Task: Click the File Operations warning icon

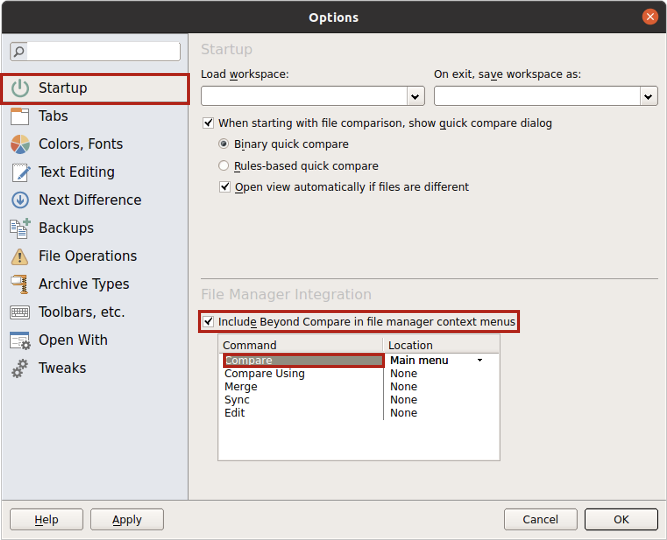Action: tap(20, 257)
